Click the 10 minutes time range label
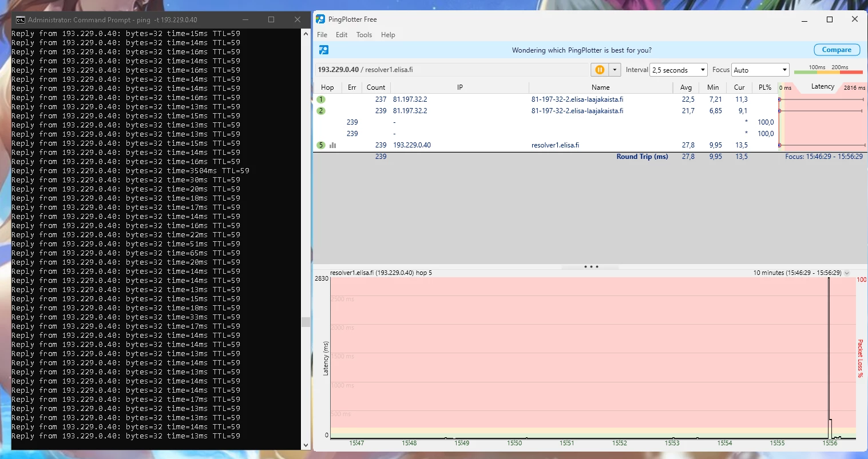Viewport: 868px width, 459px height. (x=797, y=273)
